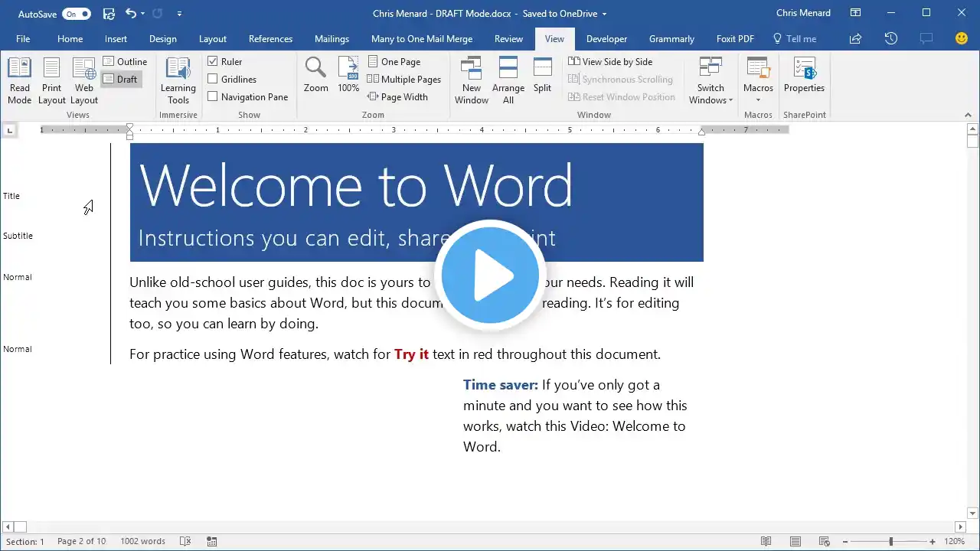Switch to the Review tab
The width and height of the screenshot is (980, 551).
508,39
